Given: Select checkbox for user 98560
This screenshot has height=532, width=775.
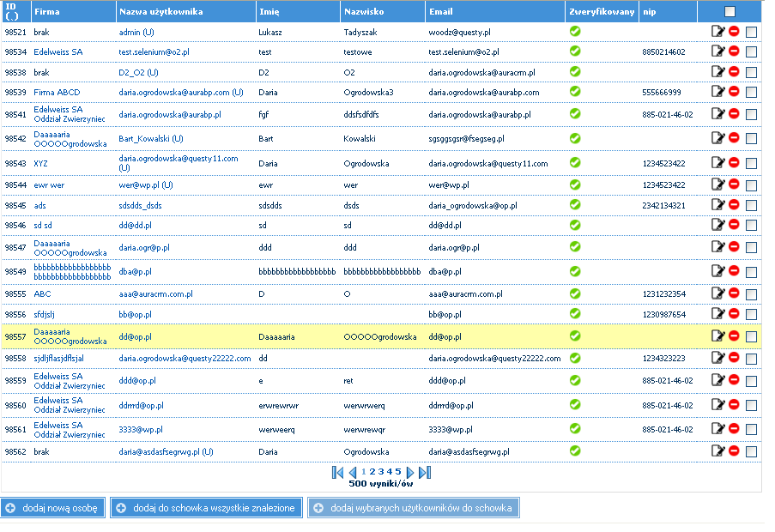Looking at the screenshot, I should click(752, 405).
